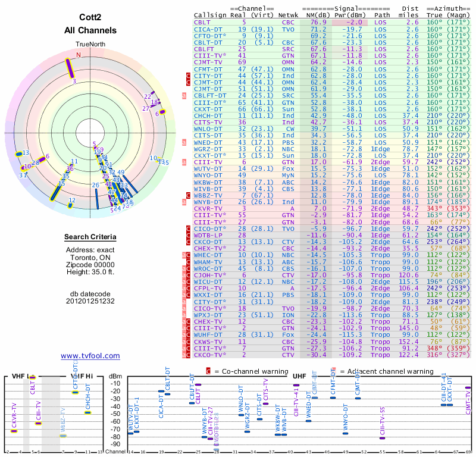Click WIVB-DT callsign in the table
The image size is (476, 457).
point(208,189)
